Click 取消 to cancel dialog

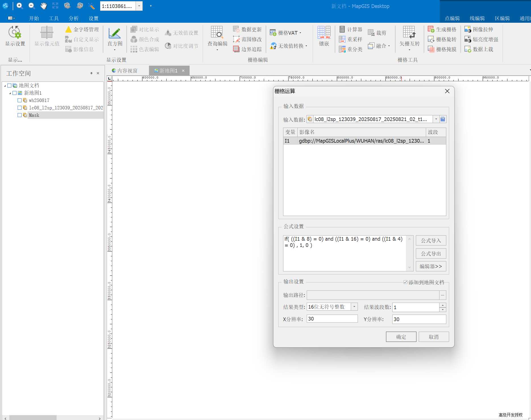[434, 337]
